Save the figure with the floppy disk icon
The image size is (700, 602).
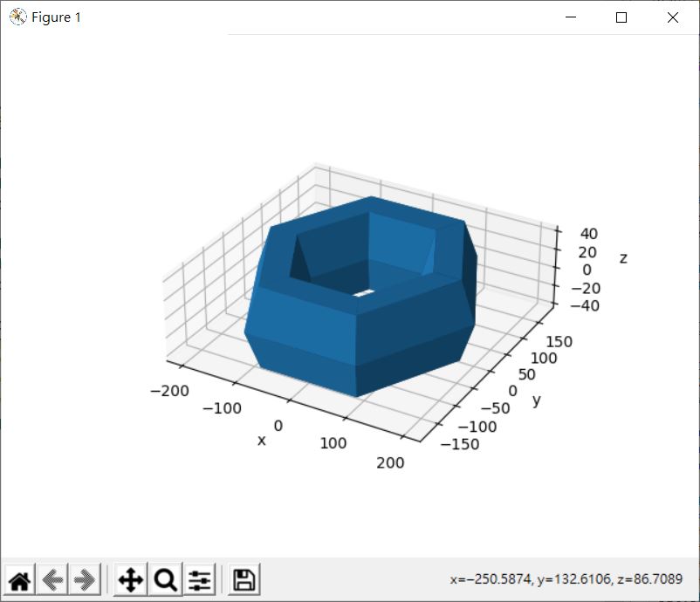pos(244,579)
